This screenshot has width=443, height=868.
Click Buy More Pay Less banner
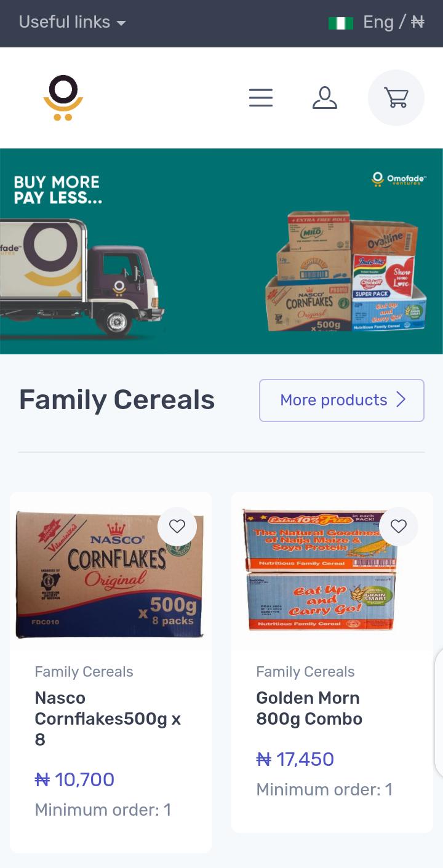pos(221,251)
